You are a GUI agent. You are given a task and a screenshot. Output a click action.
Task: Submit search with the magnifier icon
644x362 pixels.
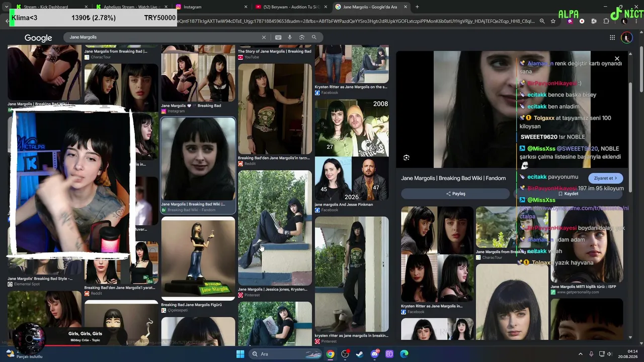314,37
